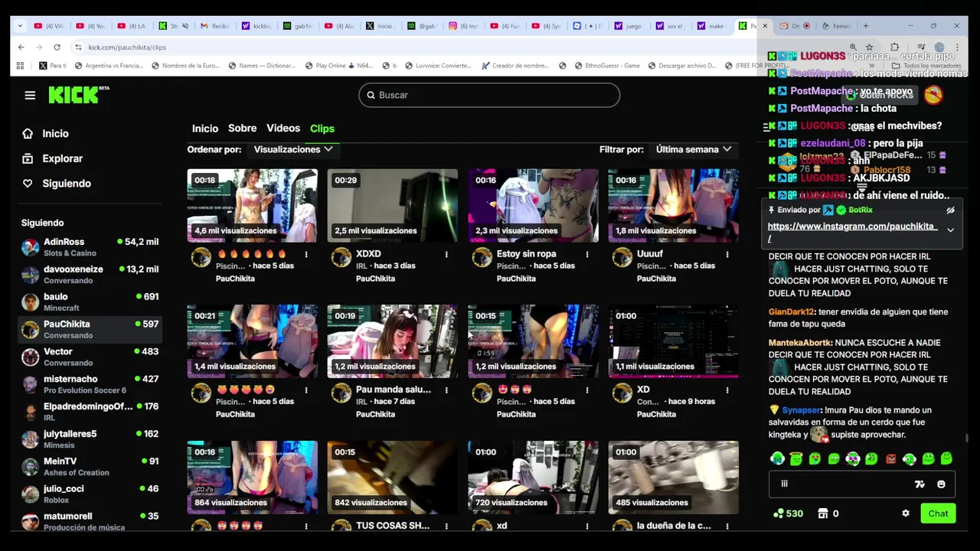Viewport: 980px width, 551px height.
Task: Play the XDXD clip thumbnail
Action: click(393, 205)
